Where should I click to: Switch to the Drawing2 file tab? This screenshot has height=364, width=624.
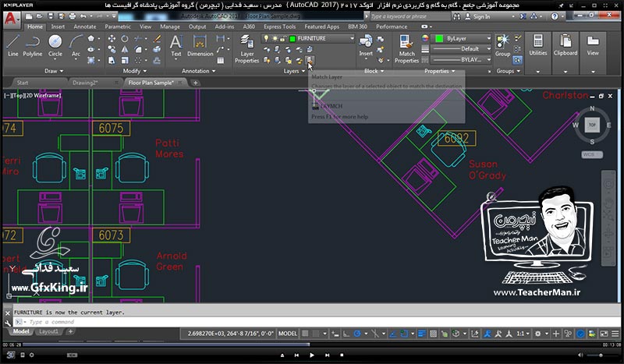(x=86, y=83)
